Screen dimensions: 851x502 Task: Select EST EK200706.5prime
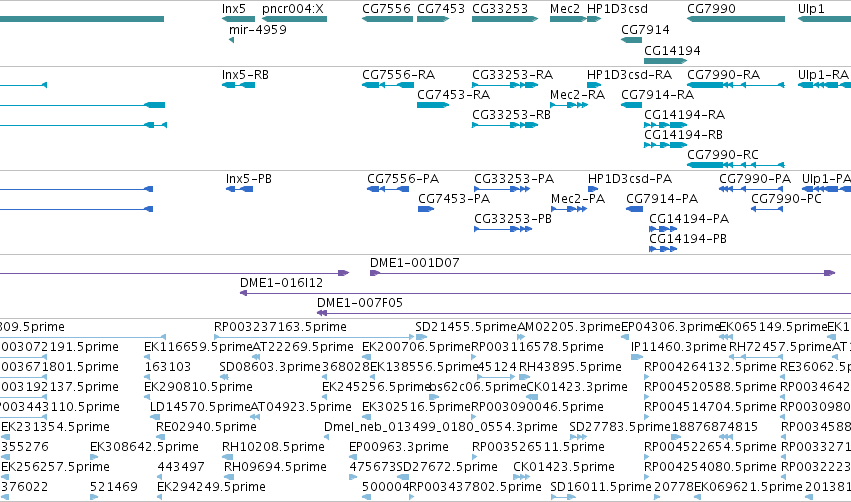pos(366,357)
